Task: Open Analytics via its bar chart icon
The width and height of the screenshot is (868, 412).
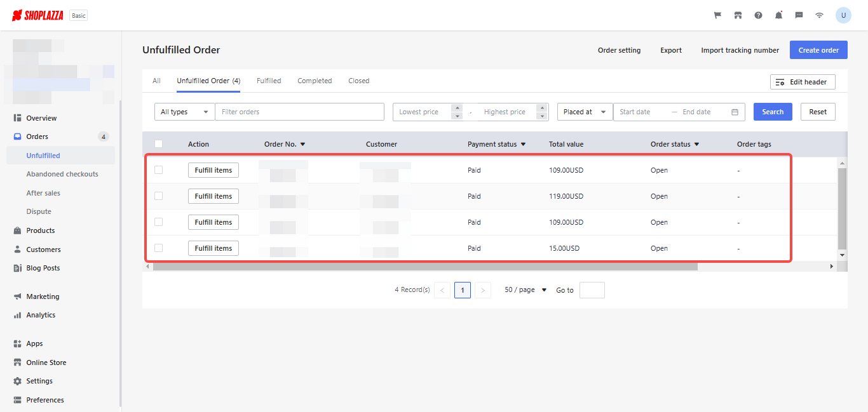Action: (x=17, y=315)
